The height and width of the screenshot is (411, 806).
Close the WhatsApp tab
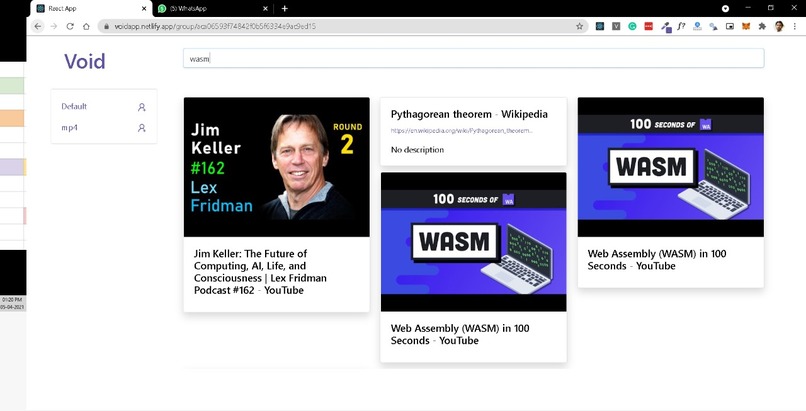pyautogui.click(x=265, y=9)
